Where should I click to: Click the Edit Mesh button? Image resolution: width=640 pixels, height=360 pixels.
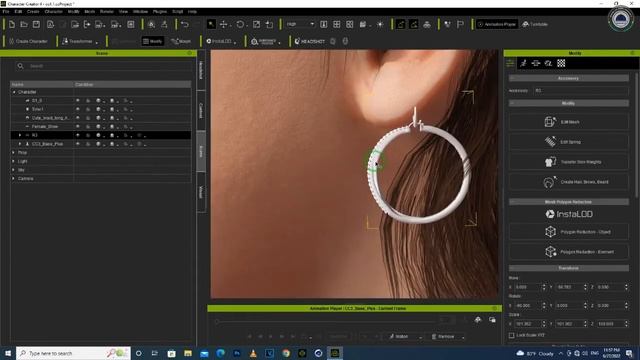coord(569,122)
